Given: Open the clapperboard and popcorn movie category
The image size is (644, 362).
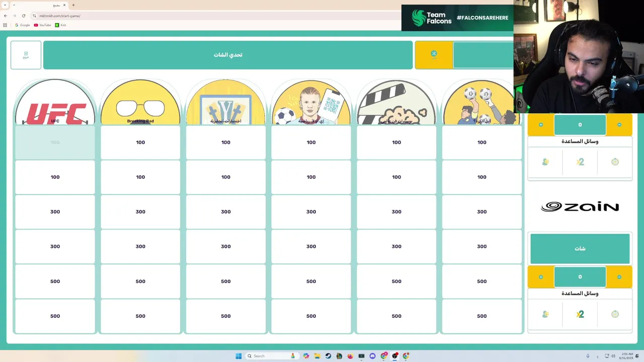Looking at the screenshot, I should 396,102.
